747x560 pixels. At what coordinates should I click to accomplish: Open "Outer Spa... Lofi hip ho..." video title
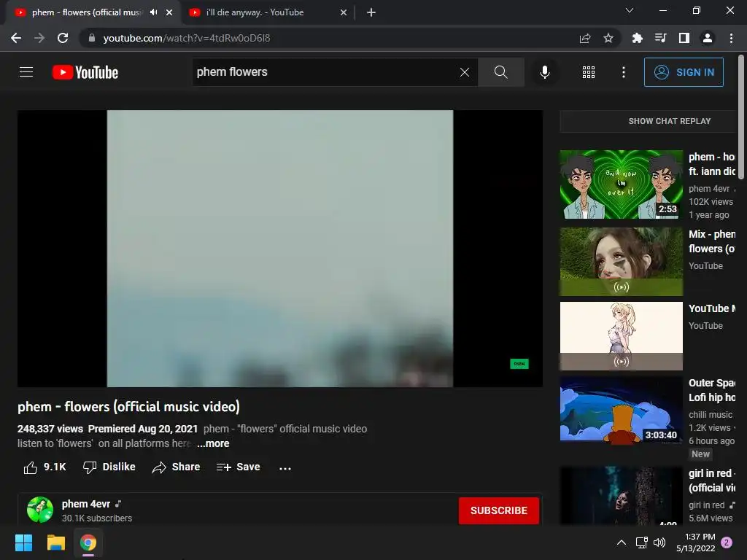(712, 390)
